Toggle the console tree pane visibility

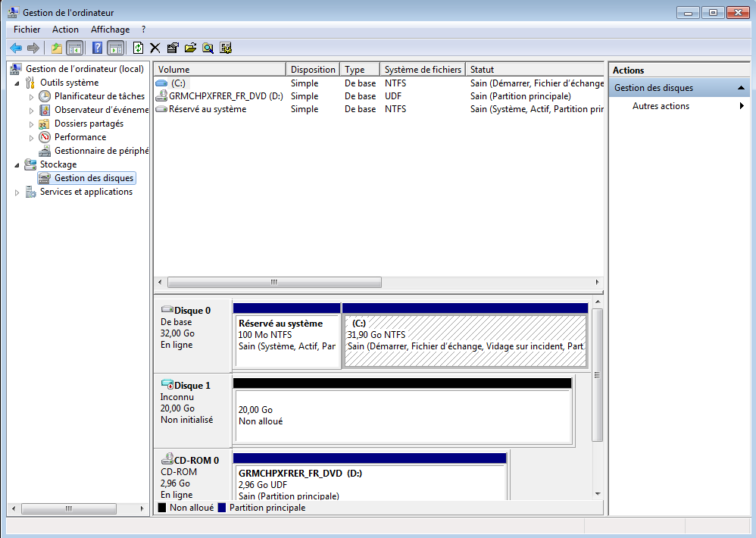(74, 48)
